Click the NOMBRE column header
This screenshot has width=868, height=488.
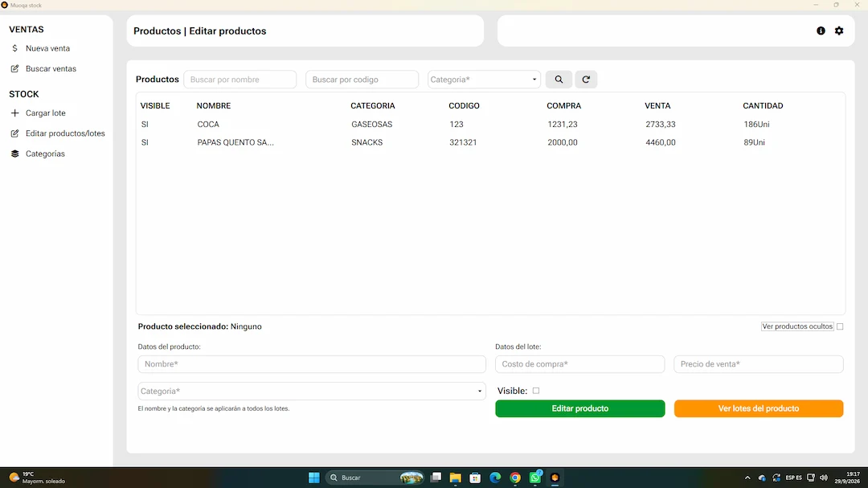click(214, 106)
